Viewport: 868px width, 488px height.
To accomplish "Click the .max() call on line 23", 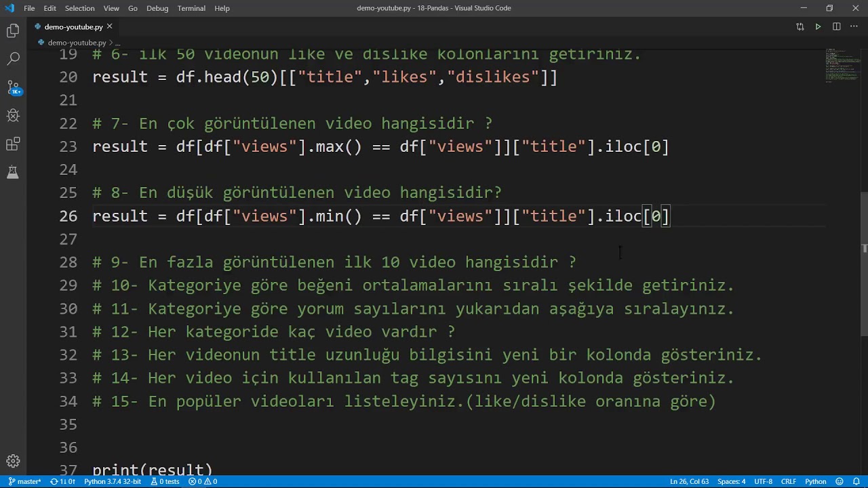I will click(x=334, y=146).
